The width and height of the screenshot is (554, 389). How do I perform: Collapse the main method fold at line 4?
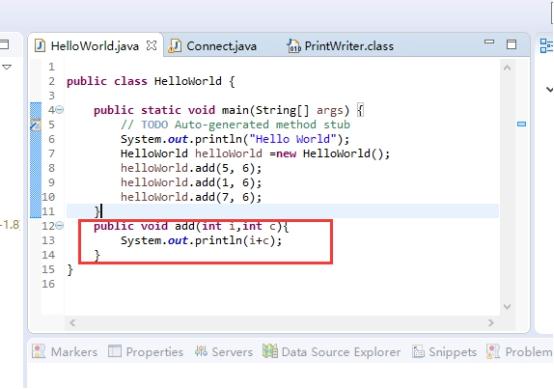coord(60,110)
